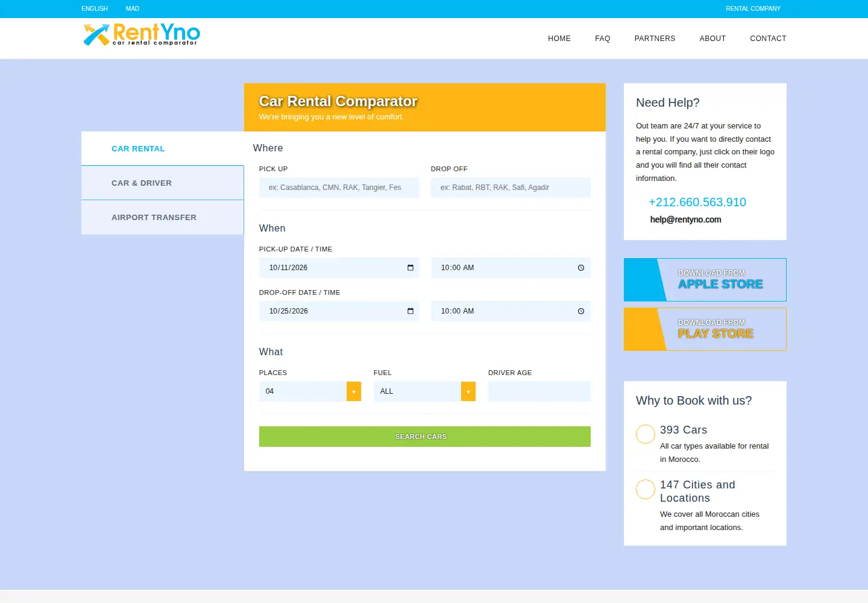Download from Play Store banner

tap(705, 329)
